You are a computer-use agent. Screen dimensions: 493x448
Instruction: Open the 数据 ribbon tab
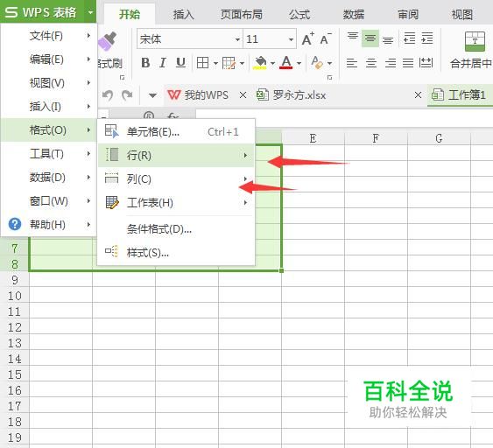354,15
